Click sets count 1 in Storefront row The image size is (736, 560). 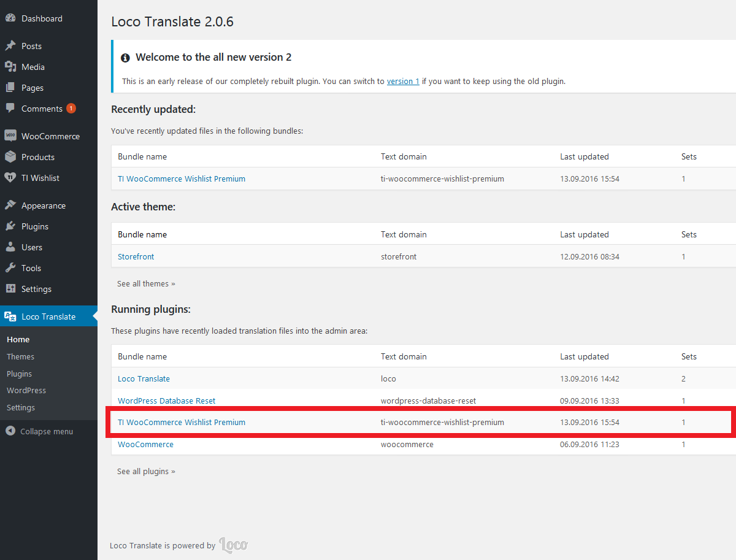(x=683, y=256)
